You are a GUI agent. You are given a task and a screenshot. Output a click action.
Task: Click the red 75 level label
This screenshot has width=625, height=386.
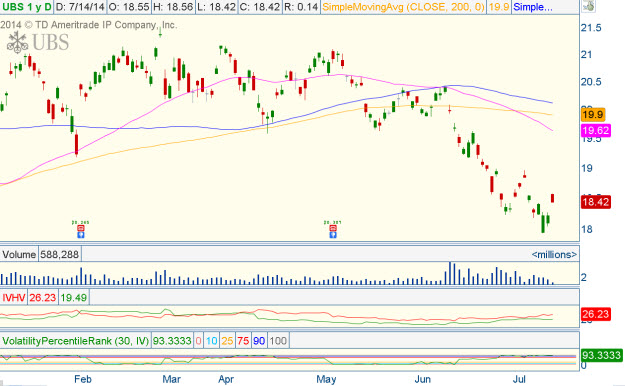coord(243,341)
